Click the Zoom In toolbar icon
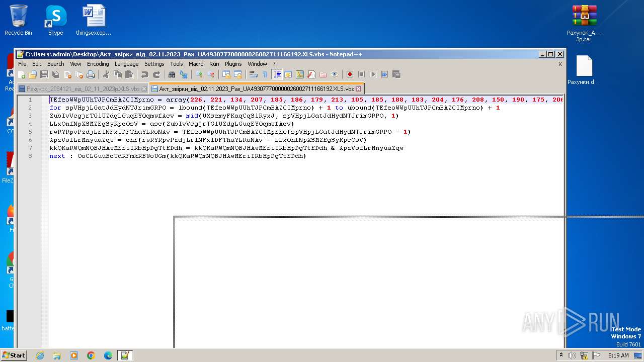644x362 pixels. [x=199, y=74]
